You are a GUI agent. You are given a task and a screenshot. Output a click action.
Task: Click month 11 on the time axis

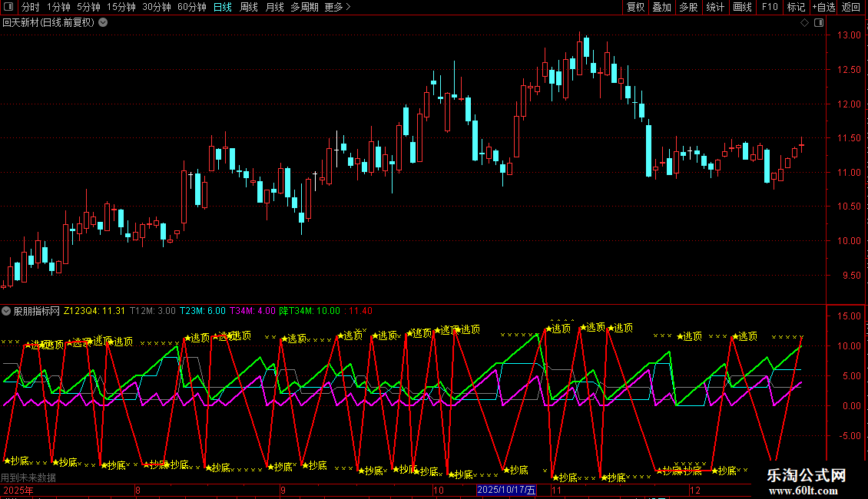tap(556, 490)
